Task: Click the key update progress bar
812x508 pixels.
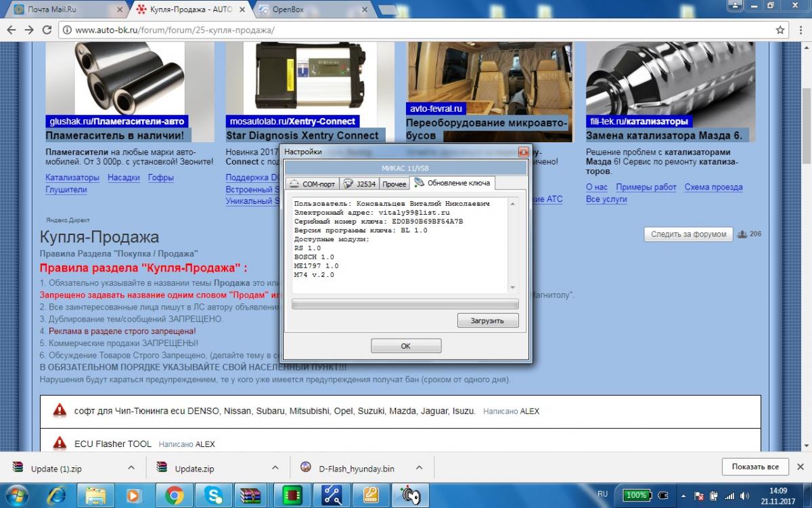Action: click(x=405, y=304)
